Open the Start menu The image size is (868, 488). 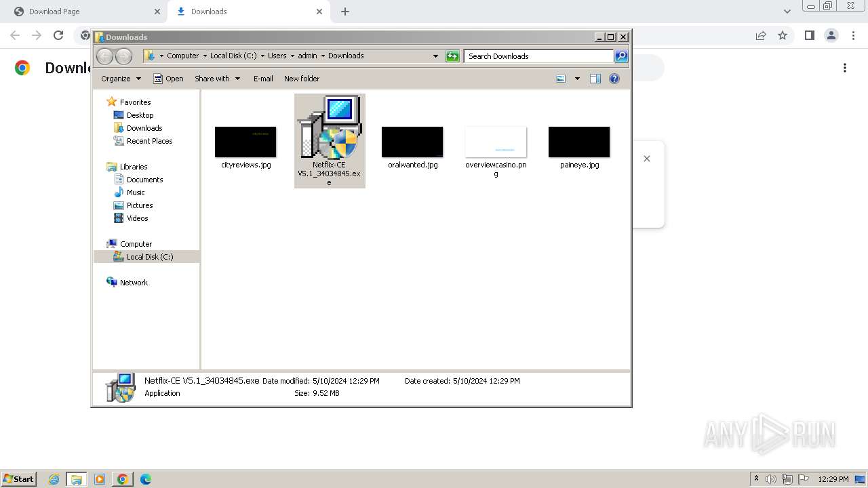[x=18, y=479]
